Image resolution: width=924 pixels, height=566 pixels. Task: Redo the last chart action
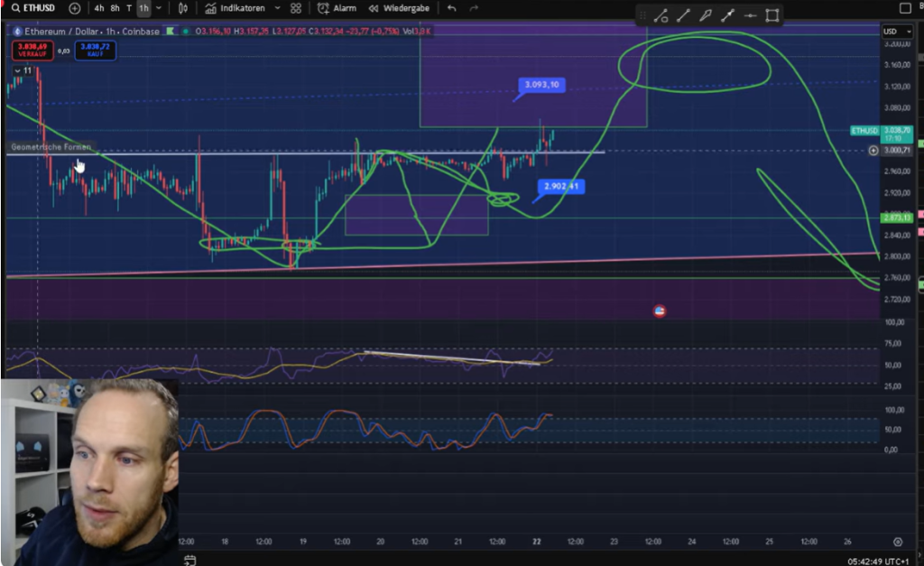coord(474,8)
